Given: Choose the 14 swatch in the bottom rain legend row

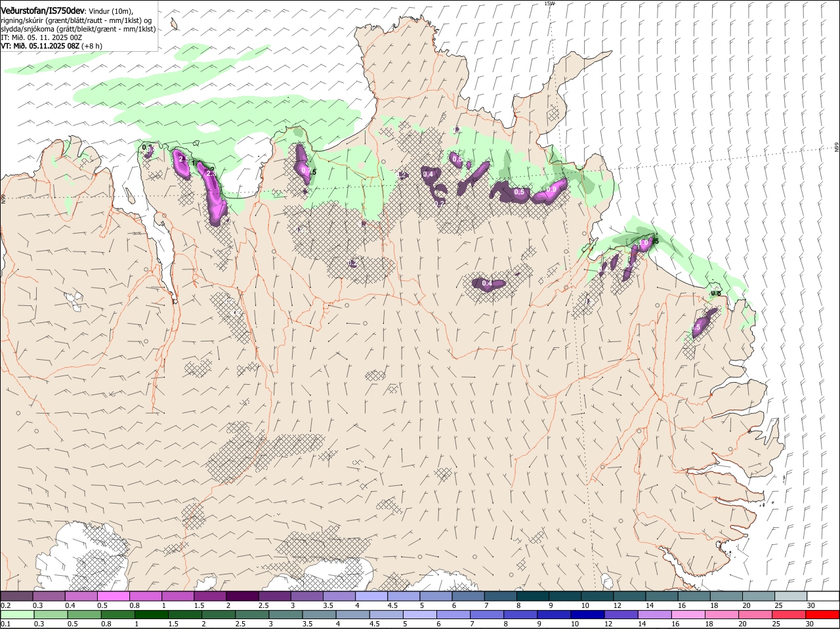Looking at the screenshot, I should tap(655, 615).
